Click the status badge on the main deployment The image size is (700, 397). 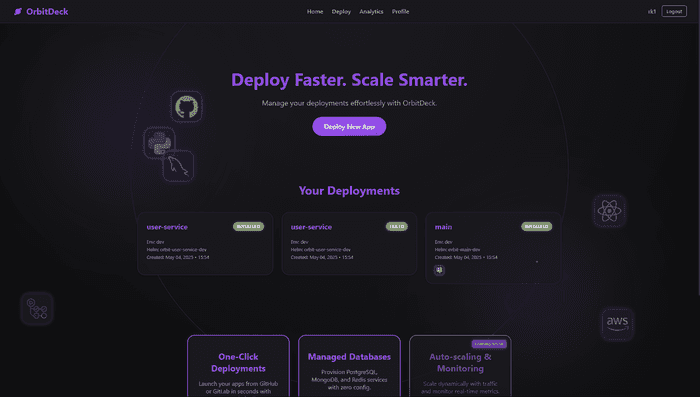pos(536,226)
